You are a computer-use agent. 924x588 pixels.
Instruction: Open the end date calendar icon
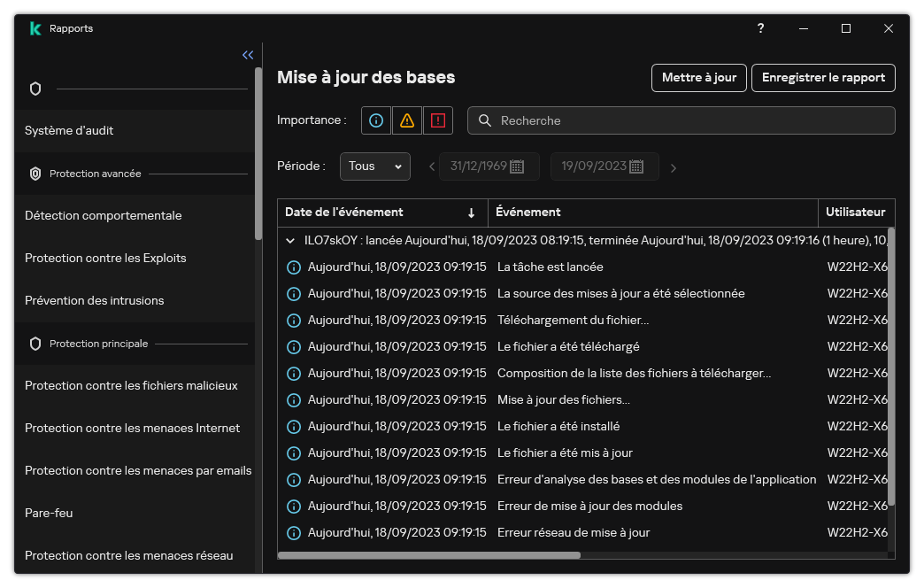[x=636, y=166]
